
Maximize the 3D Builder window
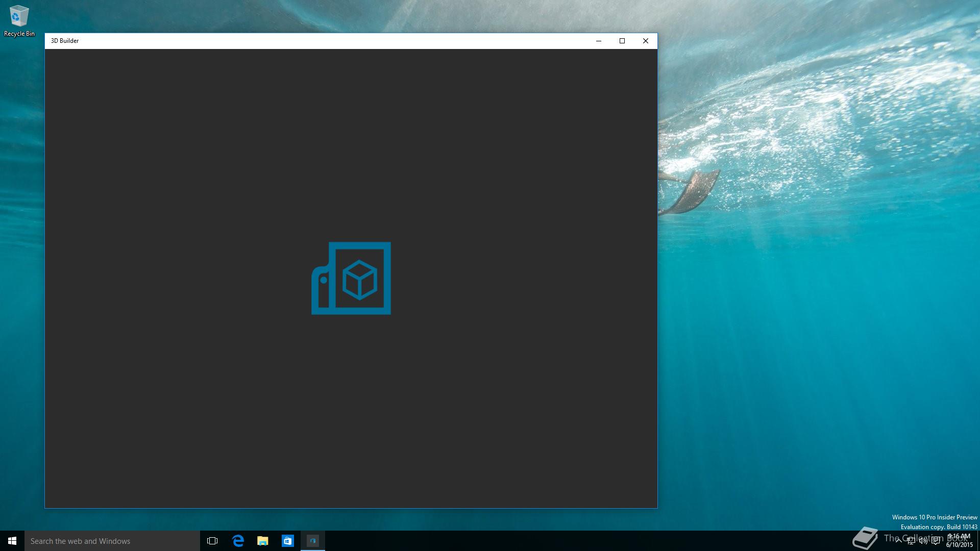622,41
